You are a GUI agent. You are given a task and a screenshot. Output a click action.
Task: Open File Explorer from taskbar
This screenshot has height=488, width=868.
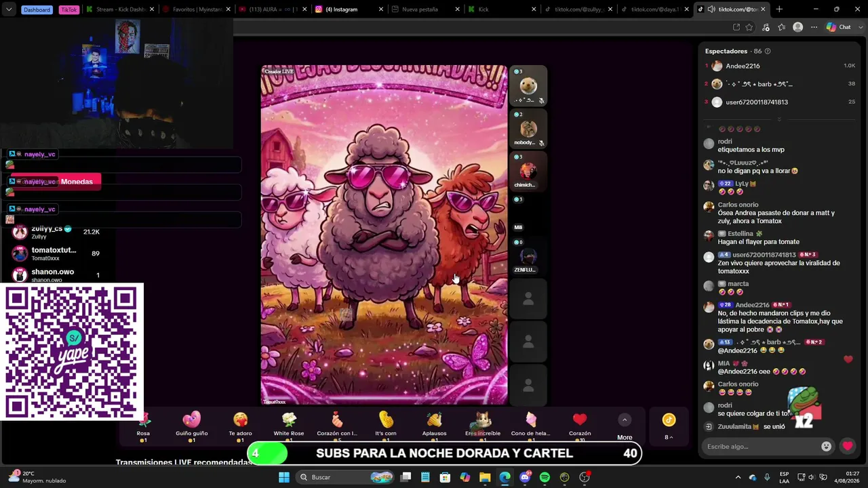pyautogui.click(x=485, y=477)
